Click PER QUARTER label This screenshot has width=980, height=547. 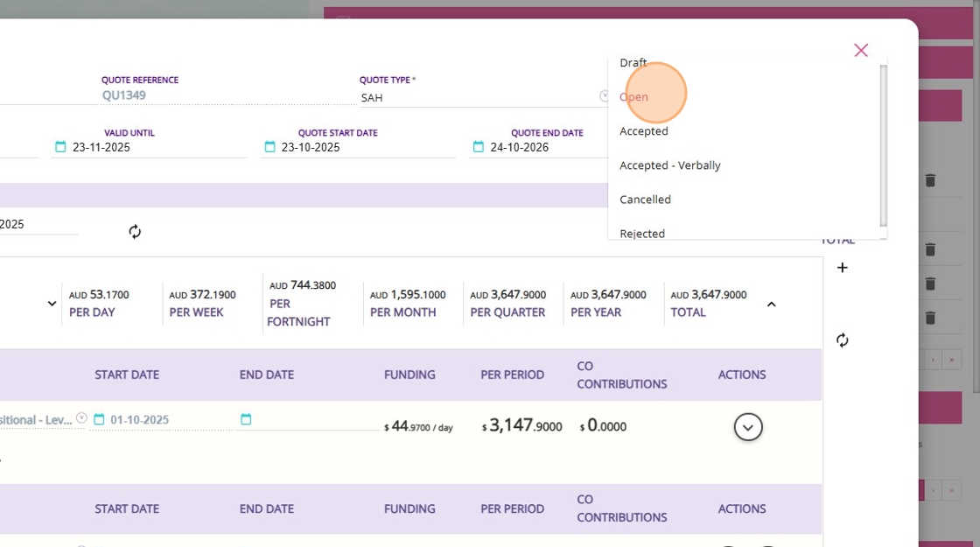(507, 312)
